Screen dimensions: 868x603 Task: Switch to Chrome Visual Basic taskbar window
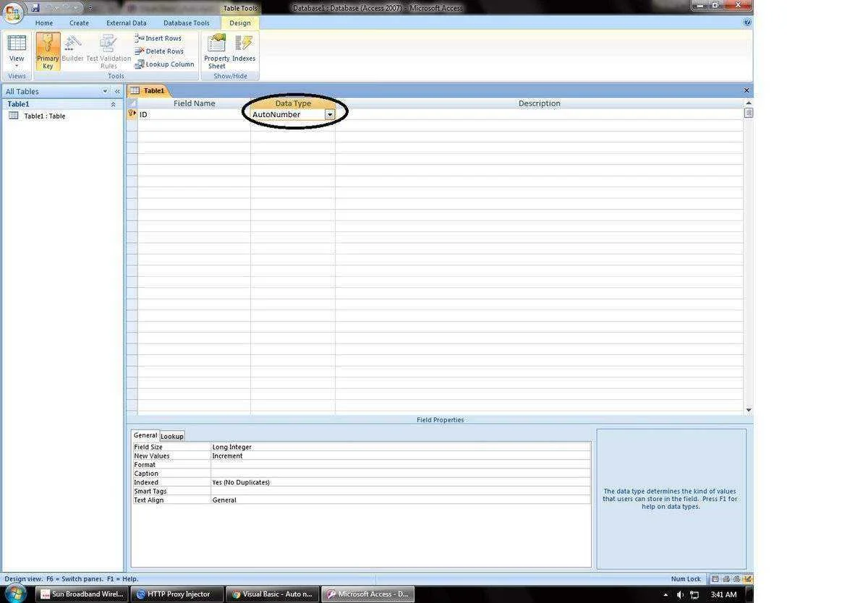click(272, 594)
